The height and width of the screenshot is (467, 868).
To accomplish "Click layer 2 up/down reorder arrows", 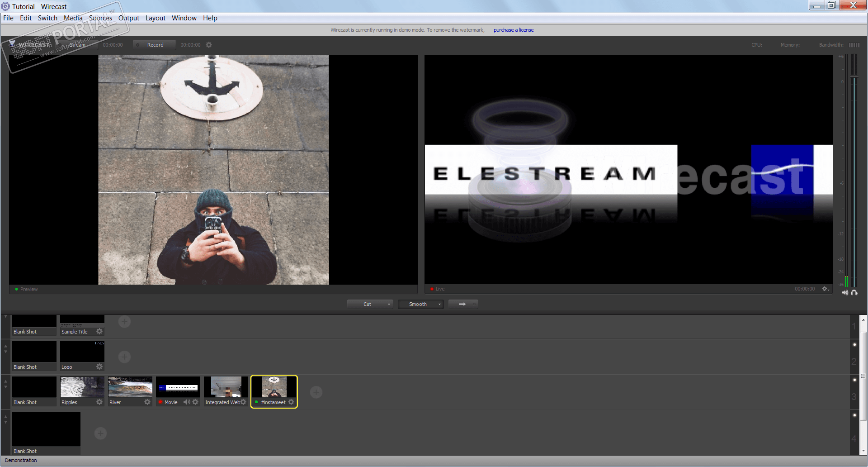I will [x=6, y=349].
